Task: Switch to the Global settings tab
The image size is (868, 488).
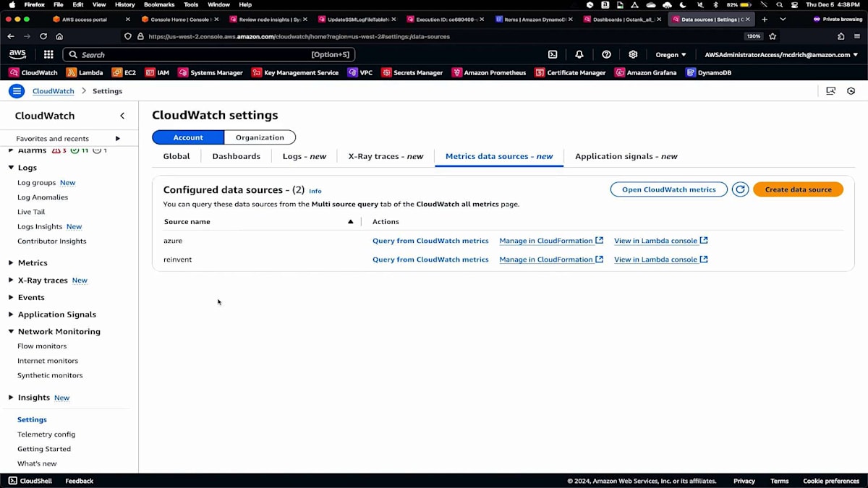Action: coord(176,156)
